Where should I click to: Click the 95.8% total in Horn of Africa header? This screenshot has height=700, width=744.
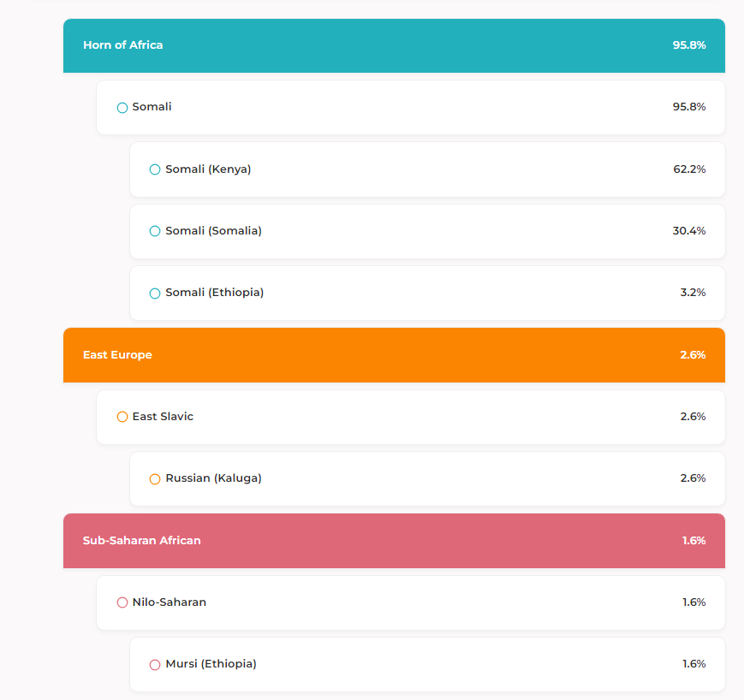pyautogui.click(x=689, y=45)
